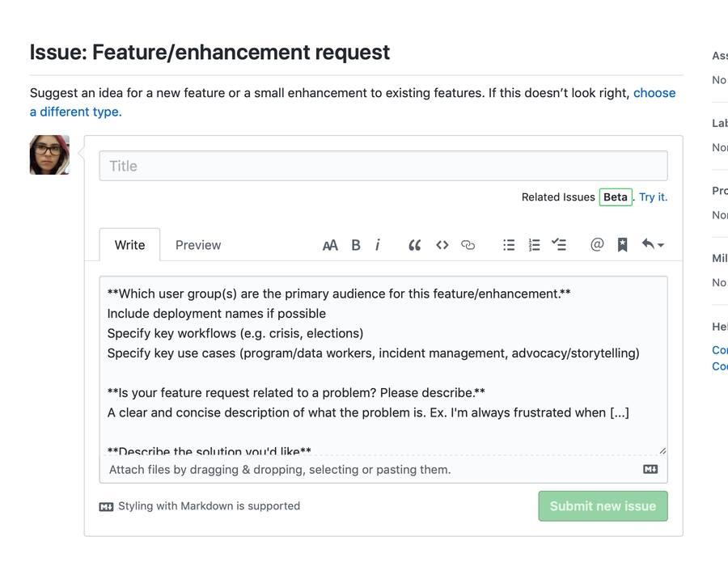Apply bold formatting

tap(356, 244)
